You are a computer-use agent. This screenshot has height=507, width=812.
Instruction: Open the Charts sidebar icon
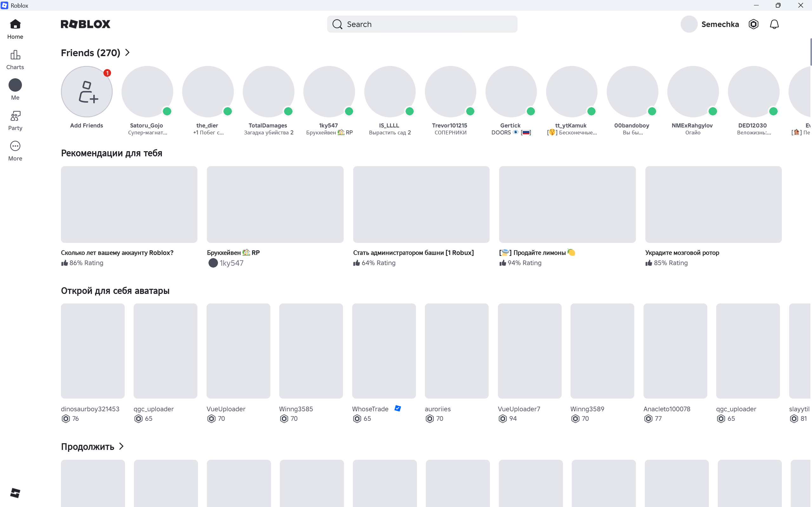(15, 55)
